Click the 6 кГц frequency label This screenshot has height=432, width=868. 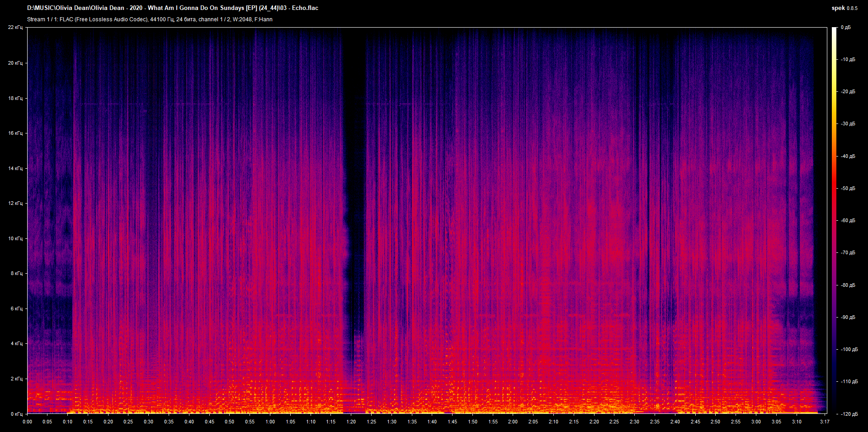pyautogui.click(x=17, y=309)
